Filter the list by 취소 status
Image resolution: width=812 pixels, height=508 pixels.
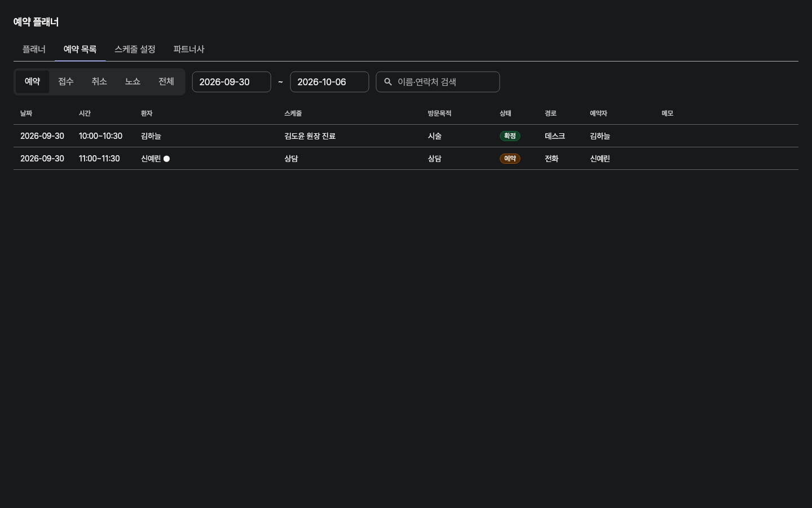pos(99,81)
